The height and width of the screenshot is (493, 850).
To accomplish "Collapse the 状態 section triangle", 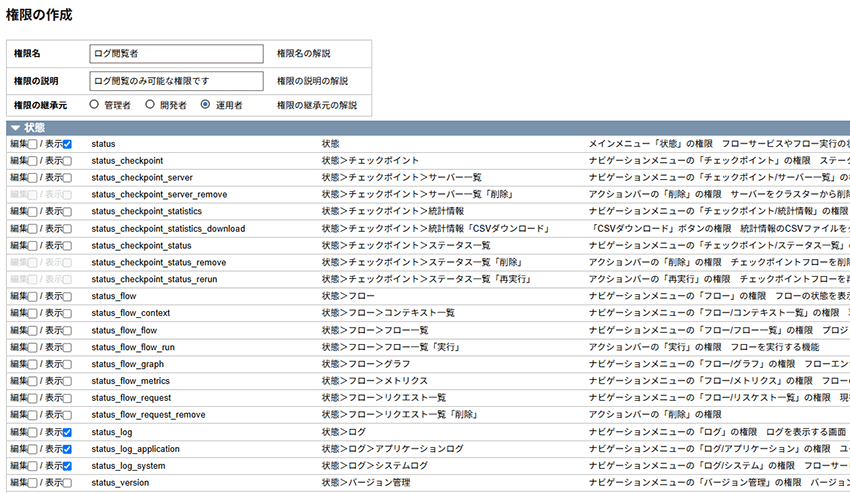I will (x=14, y=128).
